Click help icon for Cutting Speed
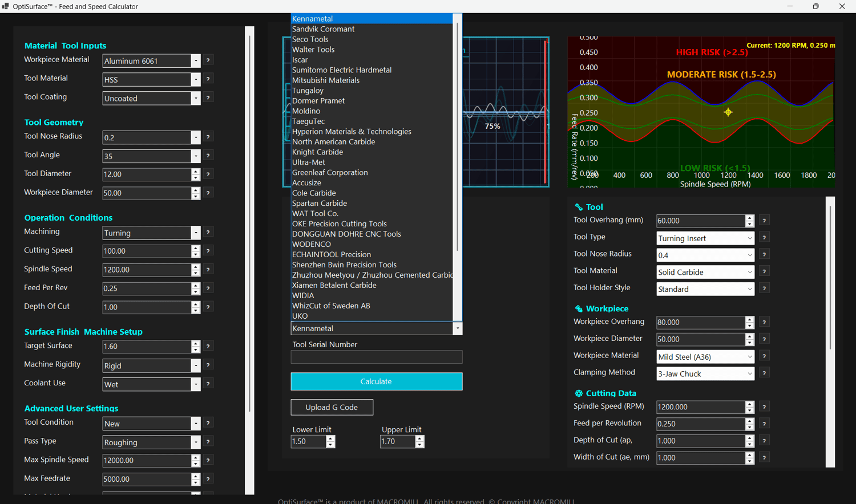 click(x=208, y=251)
